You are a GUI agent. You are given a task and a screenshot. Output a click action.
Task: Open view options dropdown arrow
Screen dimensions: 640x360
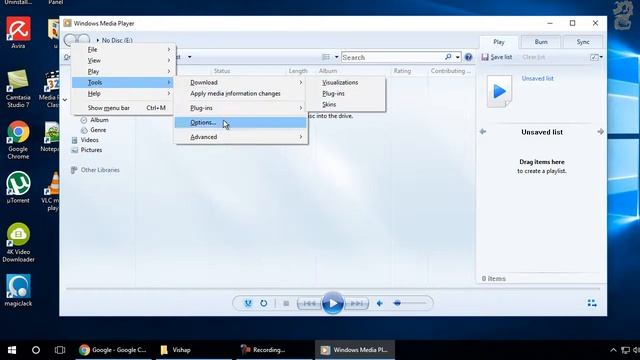point(337,57)
